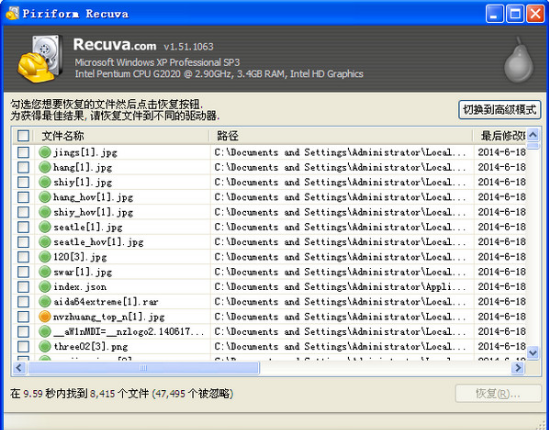Click the orange status dot beside nvzhuang_top_n[1].jpg
Screen dimensions: 549x430
point(45,317)
